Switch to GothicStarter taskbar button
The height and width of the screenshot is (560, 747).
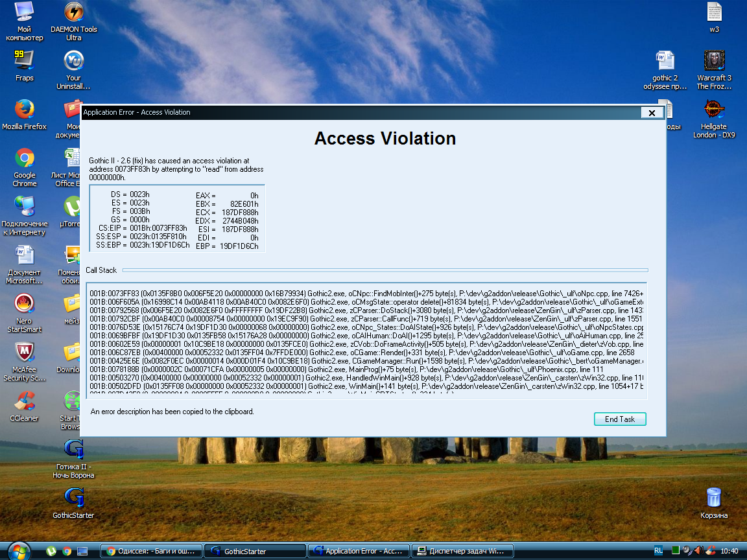(x=255, y=551)
